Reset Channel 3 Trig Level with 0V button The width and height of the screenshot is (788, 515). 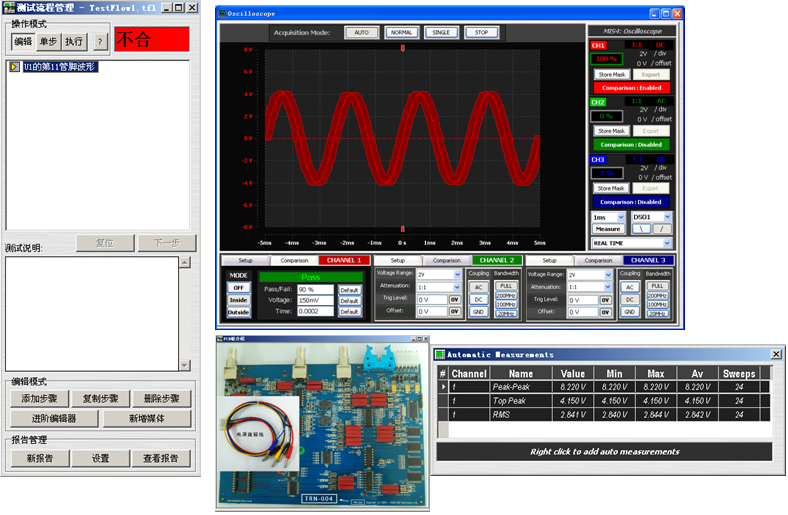pyautogui.click(x=606, y=300)
